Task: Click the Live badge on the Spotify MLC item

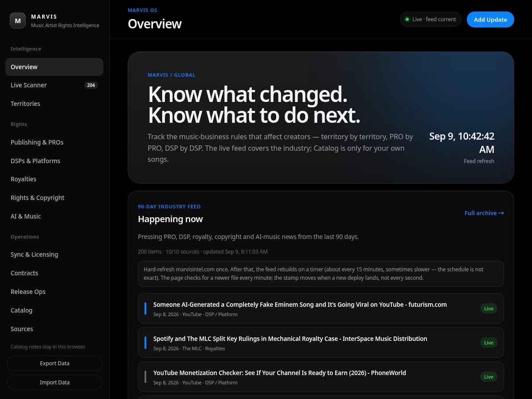Action: point(489,343)
